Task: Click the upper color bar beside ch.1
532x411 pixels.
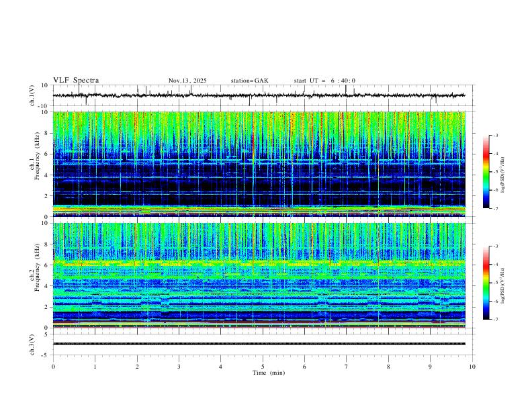Action: pyautogui.click(x=486, y=172)
